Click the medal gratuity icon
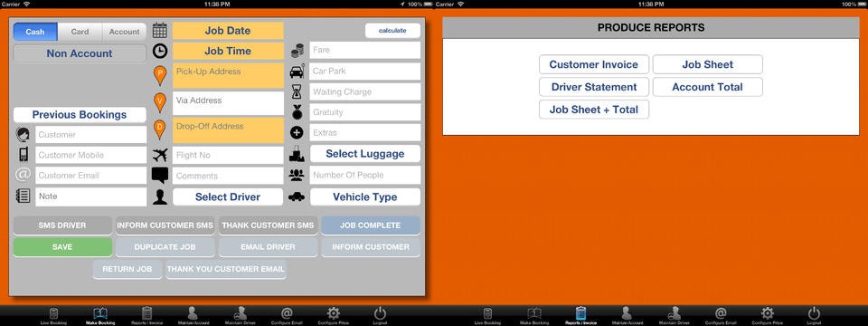868x326 pixels. [297, 112]
